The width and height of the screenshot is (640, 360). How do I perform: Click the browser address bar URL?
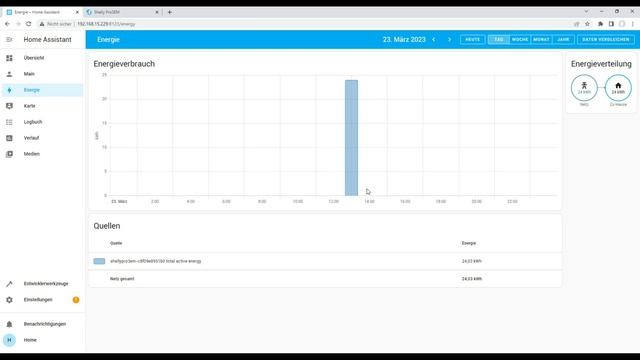(x=106, y=24)
